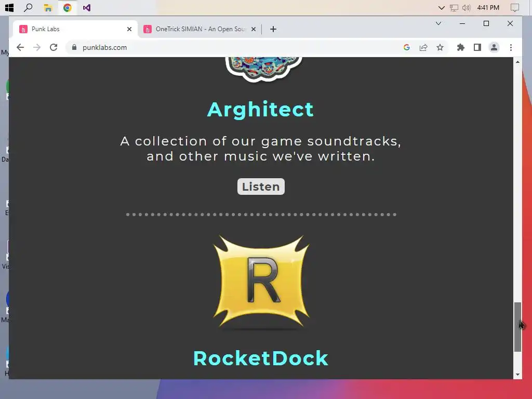Click the page scrollbar up arrow
This screenshot has width=532, height=399.
coord(517,62)
